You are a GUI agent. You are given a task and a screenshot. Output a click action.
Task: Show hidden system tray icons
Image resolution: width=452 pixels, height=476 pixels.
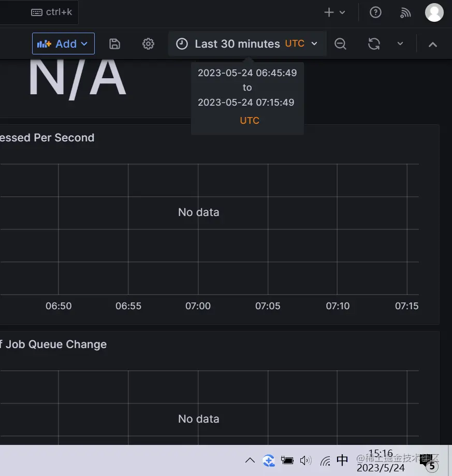click(250, 460)
